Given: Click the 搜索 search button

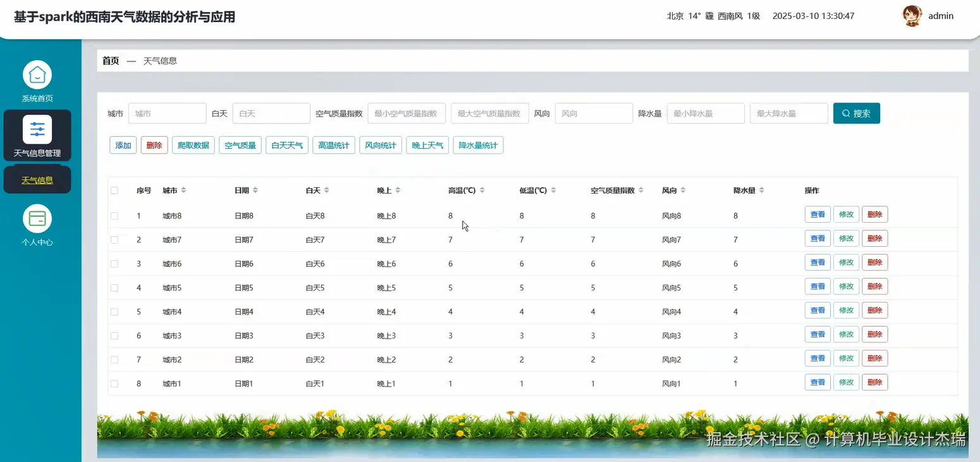Looking at the screenshot, I should tap(857, 113).
